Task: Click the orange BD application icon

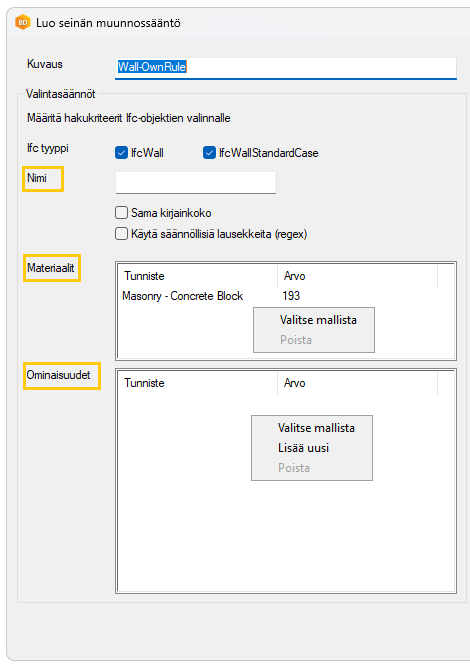Action: [x=22, y=22]
